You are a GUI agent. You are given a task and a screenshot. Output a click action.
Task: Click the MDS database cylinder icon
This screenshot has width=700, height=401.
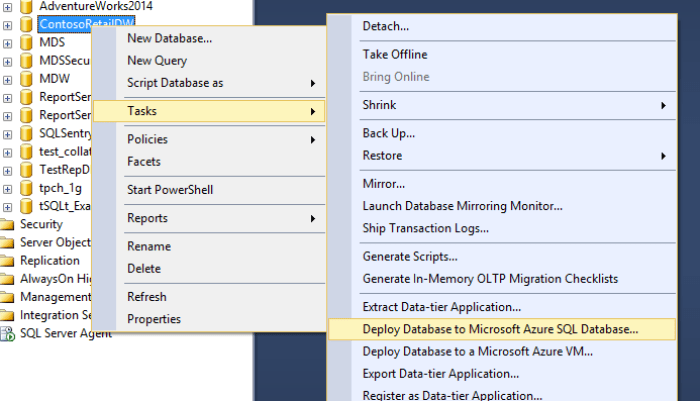click(27, 43)
